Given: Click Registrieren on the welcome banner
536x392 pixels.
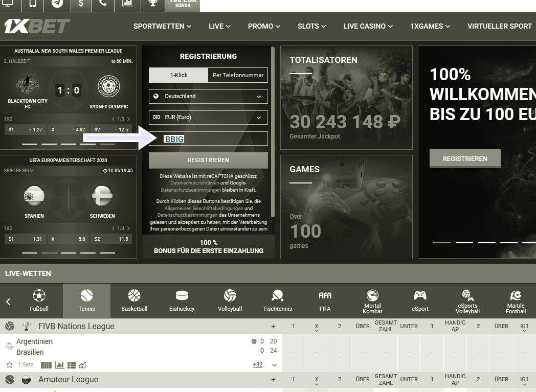Looking at the screenshot, I should click(465, 158).
